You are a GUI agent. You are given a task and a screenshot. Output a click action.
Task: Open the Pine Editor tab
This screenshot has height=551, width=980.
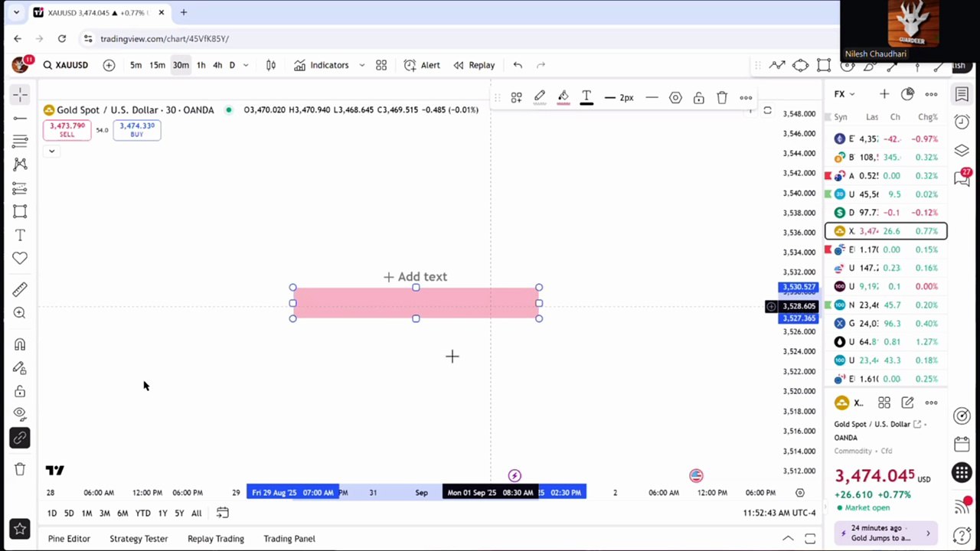coord(69,539)
